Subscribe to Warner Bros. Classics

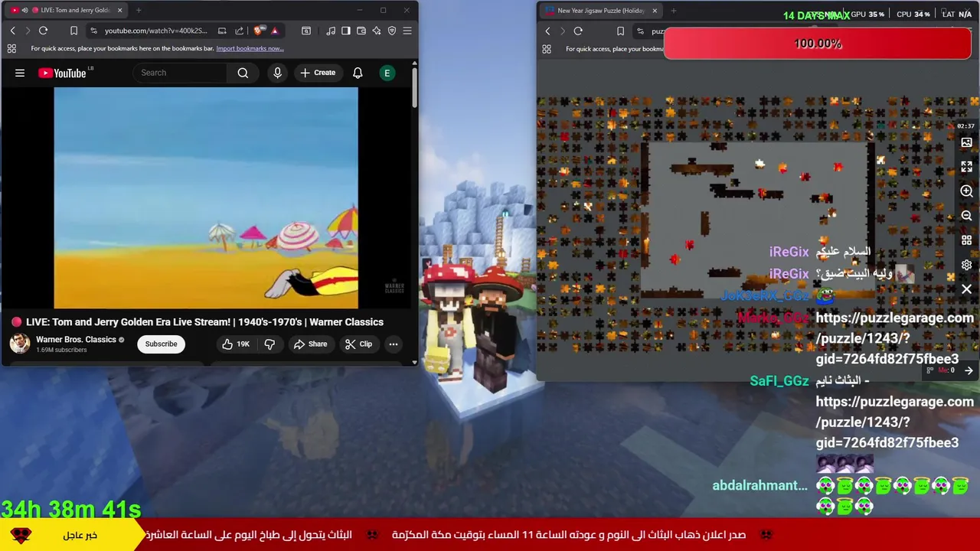click(x=161, y=344)
